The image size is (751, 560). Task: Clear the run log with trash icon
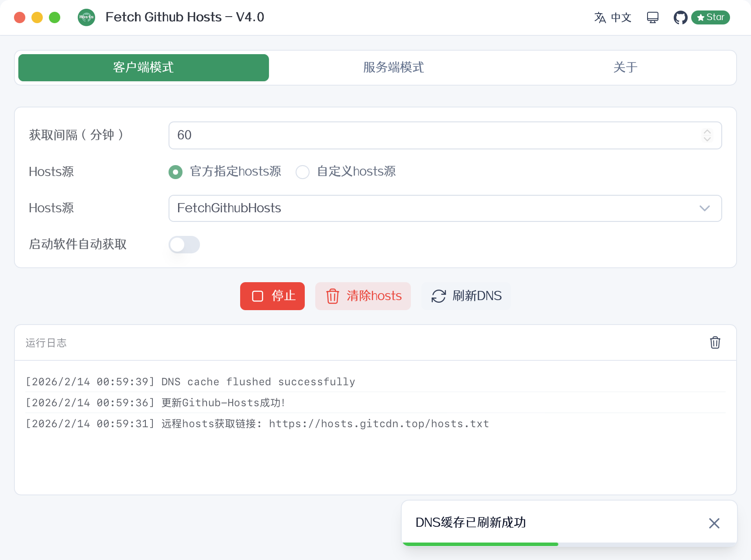pos(715,342)
